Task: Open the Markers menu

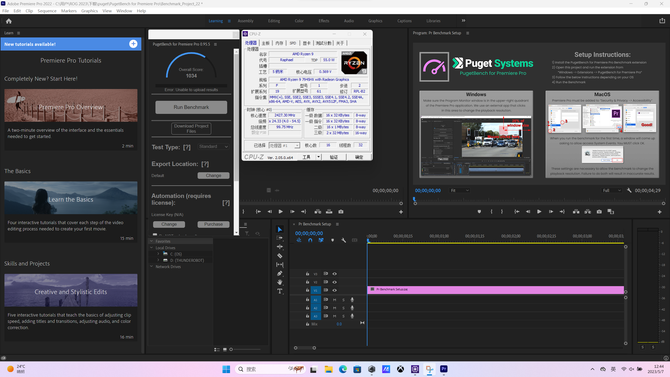Action: click(69, 11)
